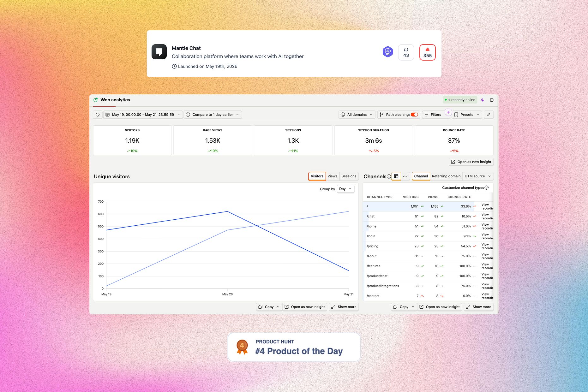
Task: Sort by the Bounce rate column header
Action: (x=459, y=197)
